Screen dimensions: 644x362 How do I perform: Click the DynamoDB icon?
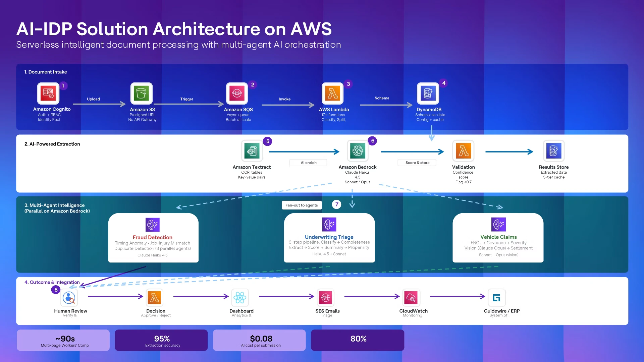pyautogui.click(x=428, y=94)
